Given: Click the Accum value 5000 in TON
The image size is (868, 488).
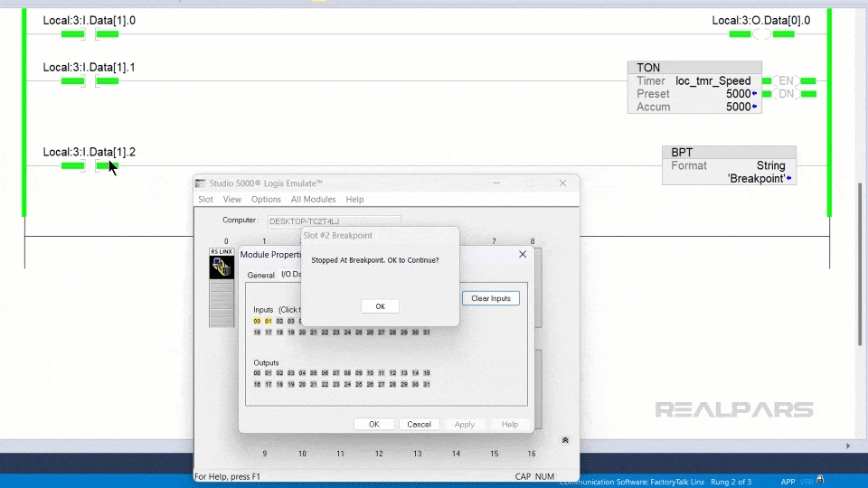Looking at the screenshot, I should coord(739,107).
